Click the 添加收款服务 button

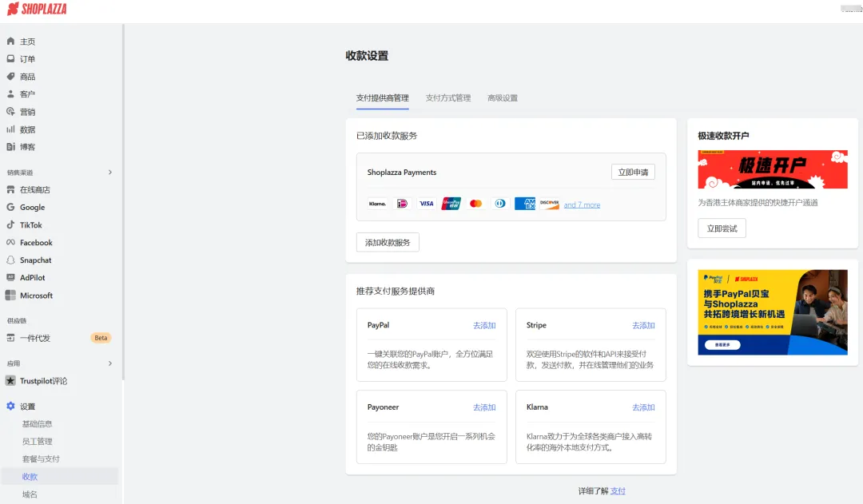[388, 242]
